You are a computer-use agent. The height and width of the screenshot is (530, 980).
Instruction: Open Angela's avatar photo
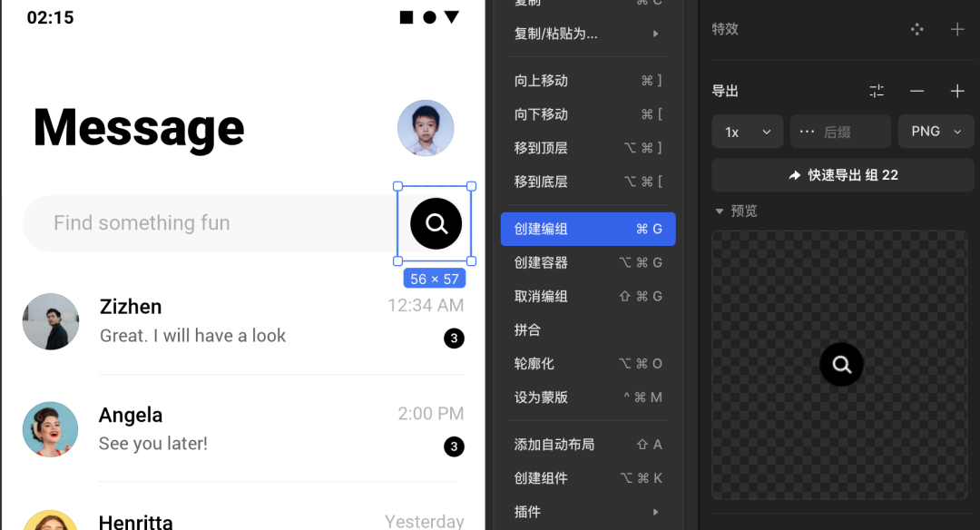click(51, 429)
